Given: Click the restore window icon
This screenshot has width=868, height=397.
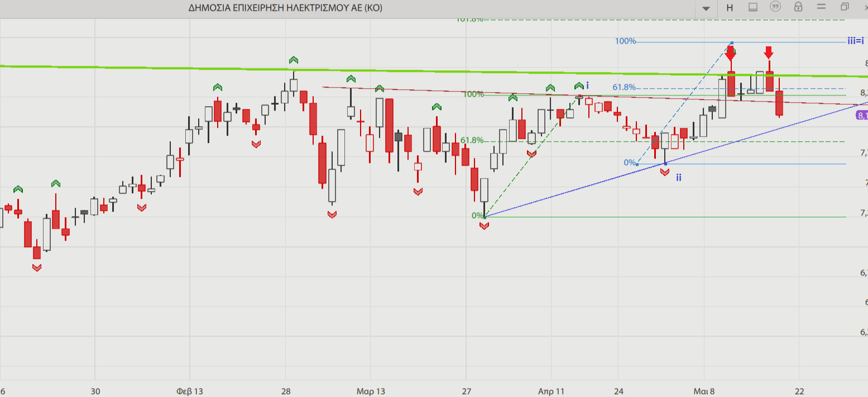Looking at the screenshot, I should pos(845,7).
